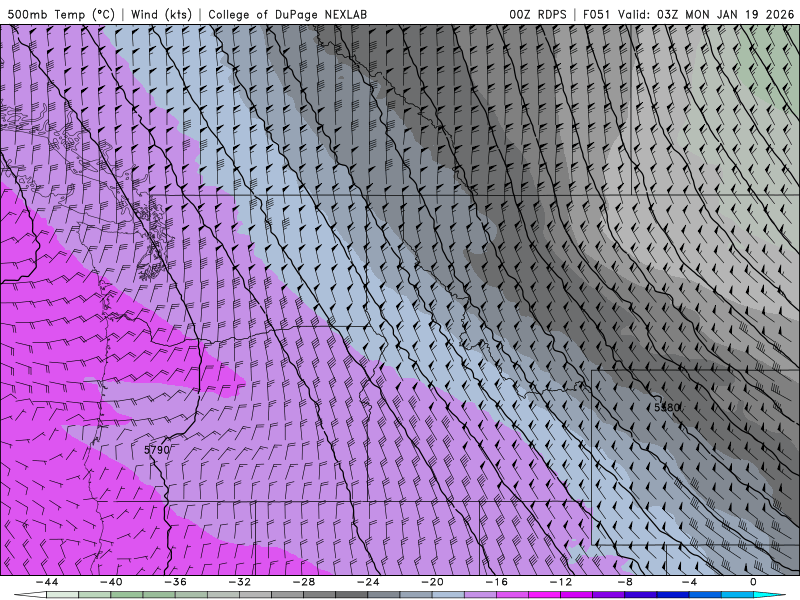Click the -24 color scale label

pos(368,582)
